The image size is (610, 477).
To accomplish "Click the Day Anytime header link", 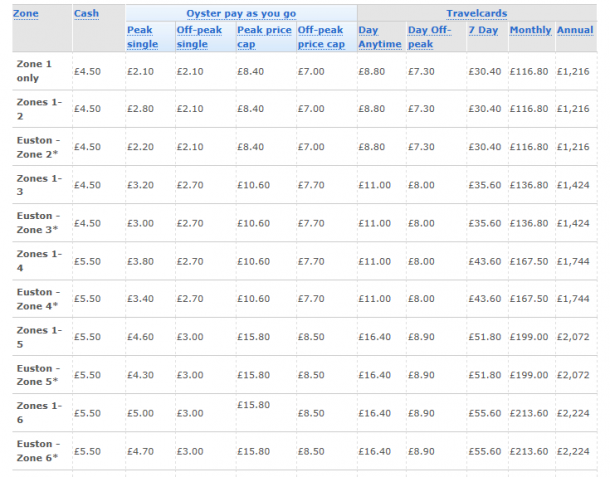I will [x=380, y=37].
